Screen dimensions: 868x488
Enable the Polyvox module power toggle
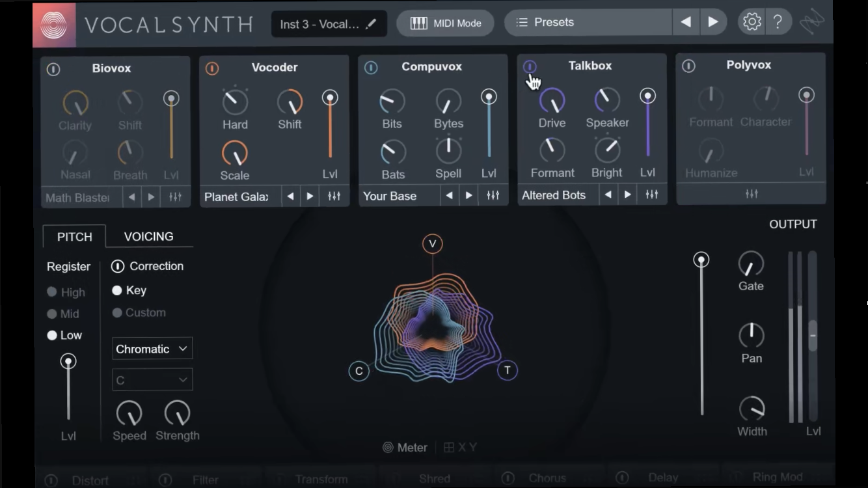coord(688,64)
